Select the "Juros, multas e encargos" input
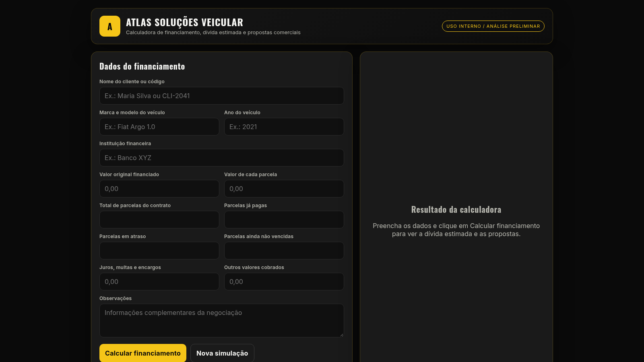 [159, 282]
